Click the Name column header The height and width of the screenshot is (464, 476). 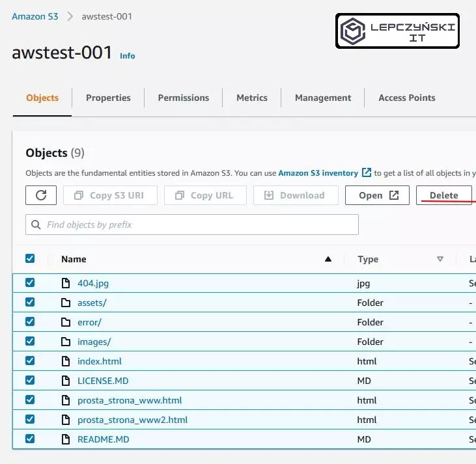74,259
